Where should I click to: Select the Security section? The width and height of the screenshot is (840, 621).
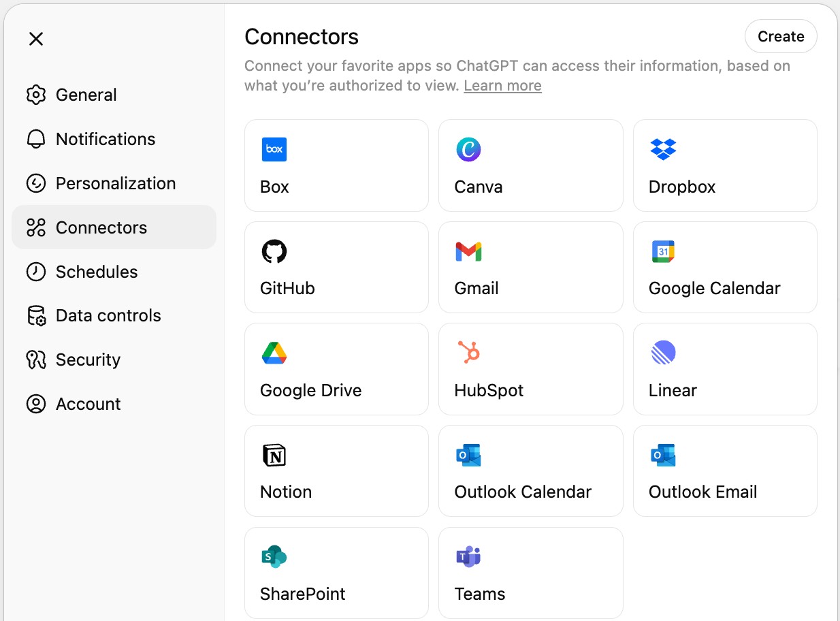coord(88,360)
